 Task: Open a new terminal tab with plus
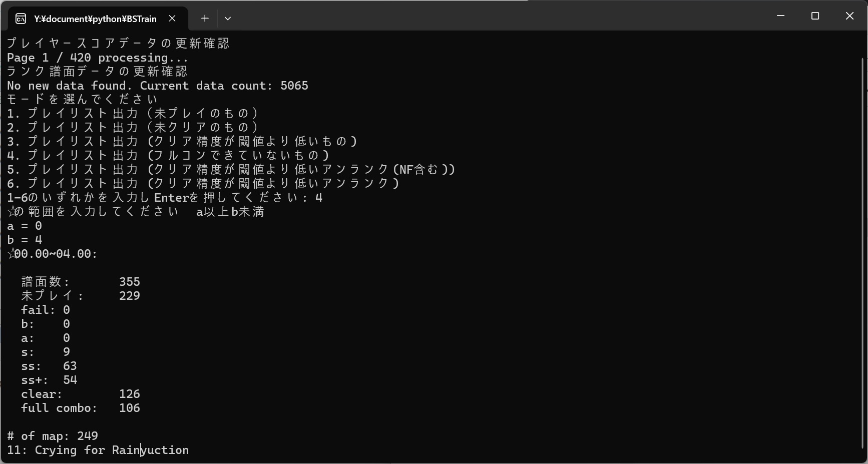[205, 19]
